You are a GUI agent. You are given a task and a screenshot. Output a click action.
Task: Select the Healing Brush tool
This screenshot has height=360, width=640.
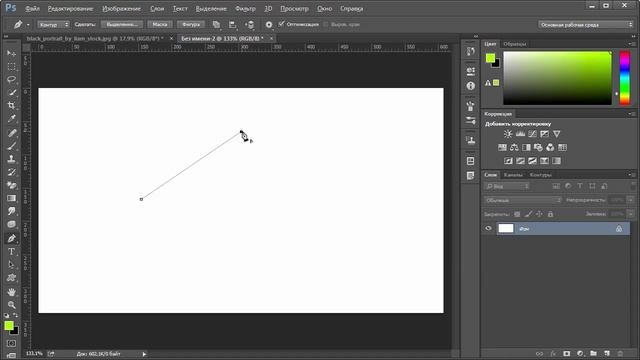pyautogui.click(x=11, y=133)
